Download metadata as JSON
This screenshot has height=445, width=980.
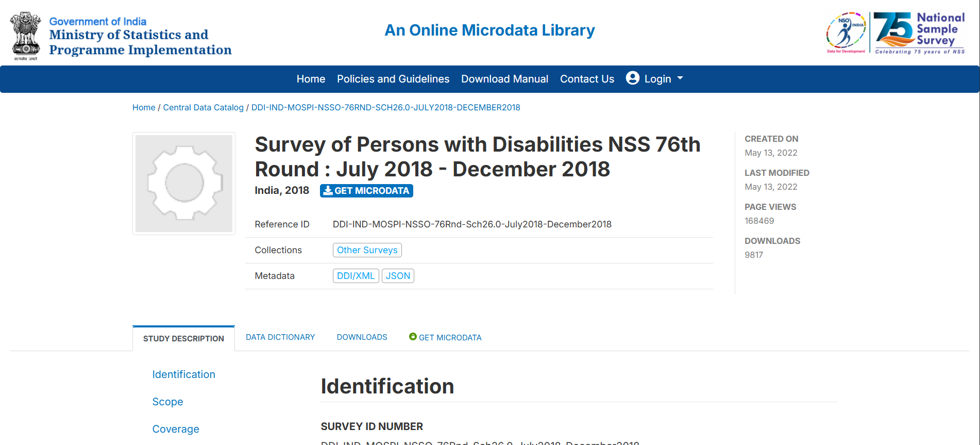point(398,276)
